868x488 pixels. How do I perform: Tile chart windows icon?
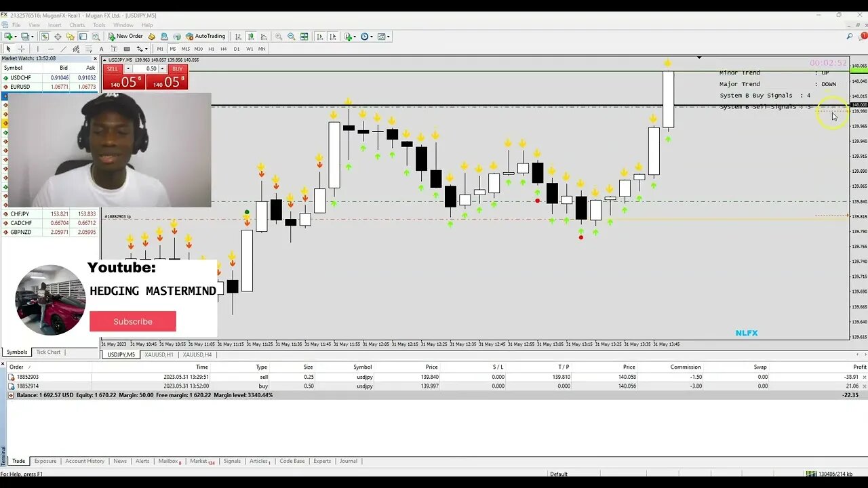(304, 37)
